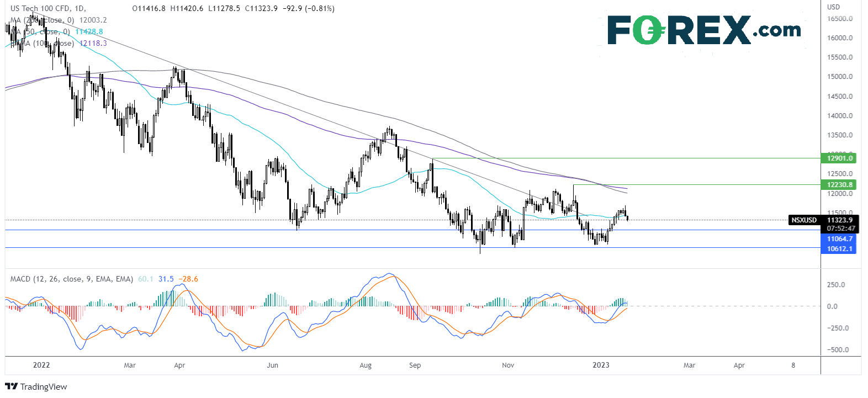Click the 12500.0 price axis label

(x=839, y=174)
